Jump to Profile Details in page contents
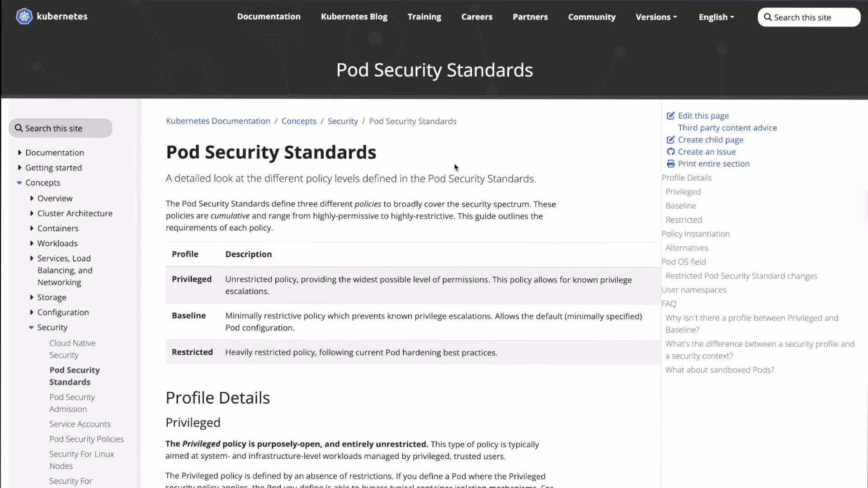The height and width of the screenshot is (488, 868). point(686,178)
